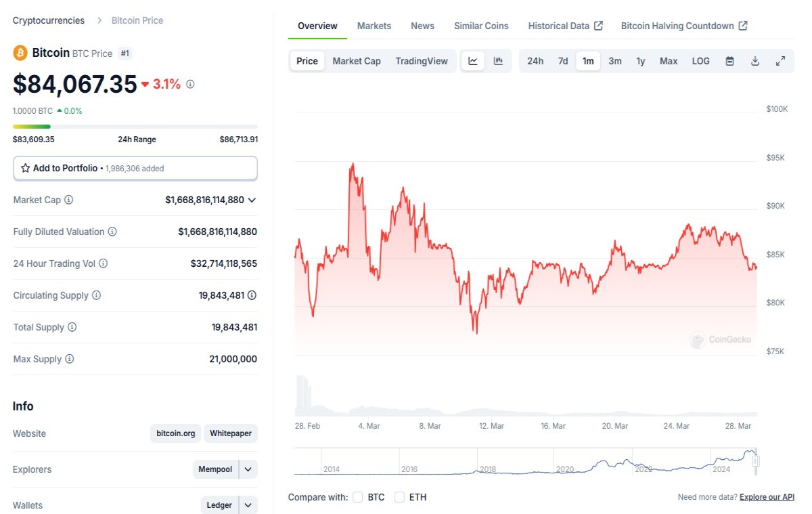This screenshot has height=514, width=812.
Task: Click the star icon in Add to Portfolio
Action: click(26, 168)
